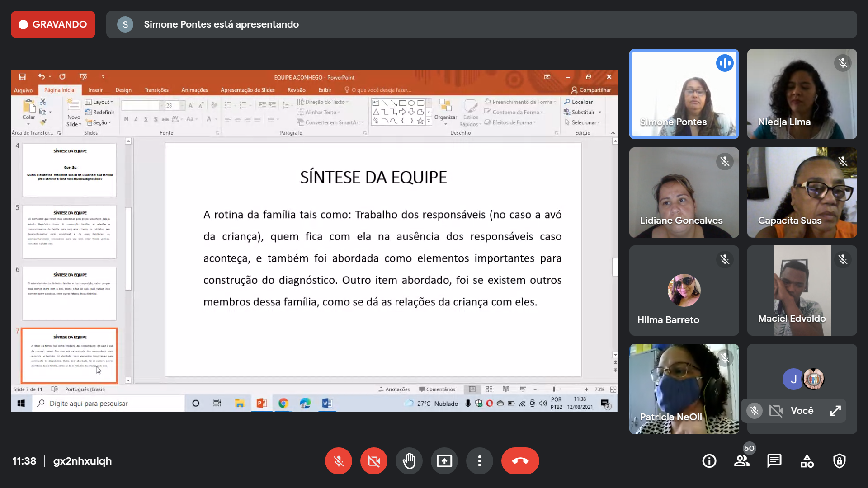Click Anotações in status bar
Screen dimensions: 868x488
pos(394,389)
